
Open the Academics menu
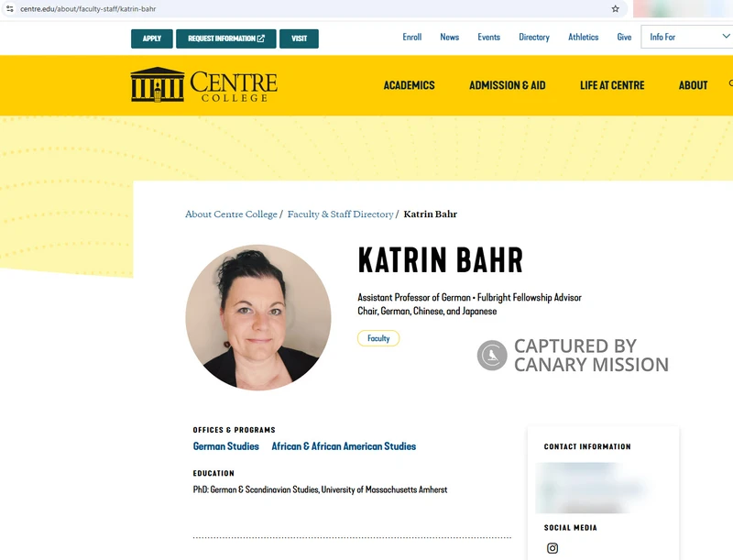coord(409,85)
